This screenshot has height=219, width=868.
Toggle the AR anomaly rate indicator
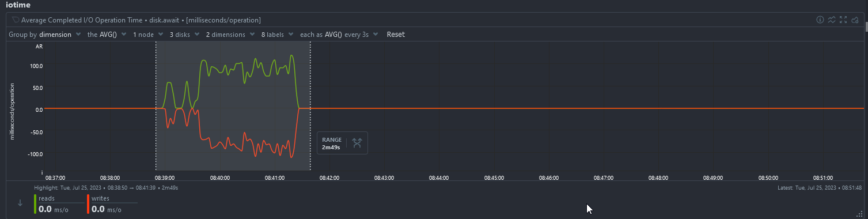coord(39,45)
